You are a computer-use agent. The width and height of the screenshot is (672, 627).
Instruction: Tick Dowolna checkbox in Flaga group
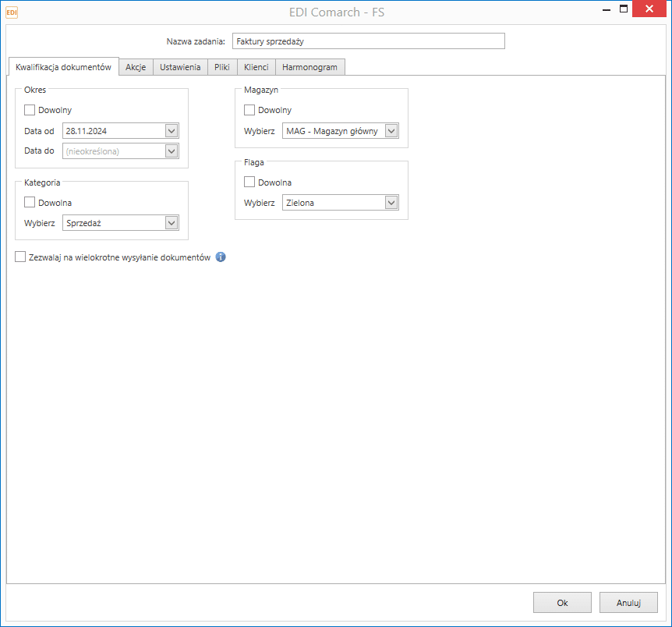pos(249,182)
